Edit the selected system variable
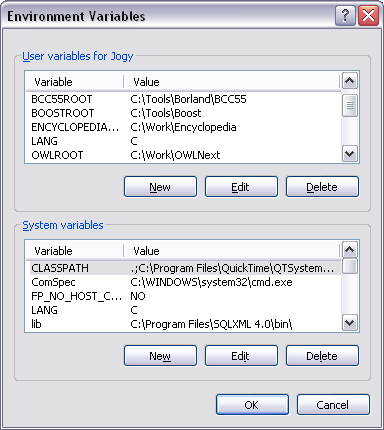This screenshot has height=430, width=384. [x=241, y=356]
